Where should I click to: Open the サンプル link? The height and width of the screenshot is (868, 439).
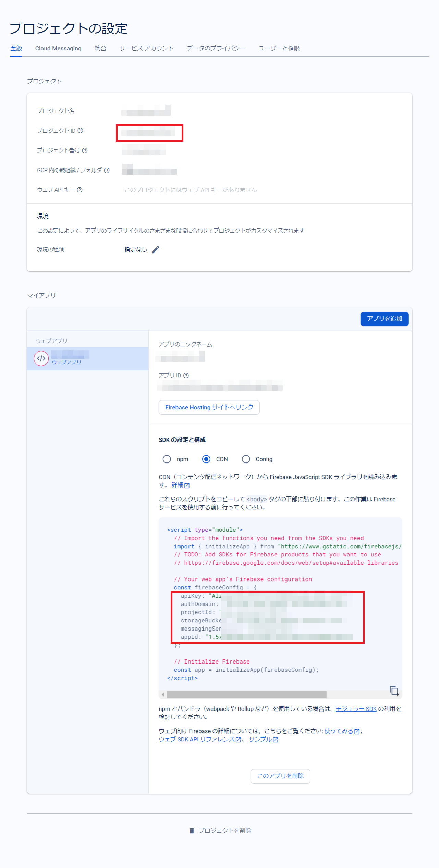click(x=260, y=739)
